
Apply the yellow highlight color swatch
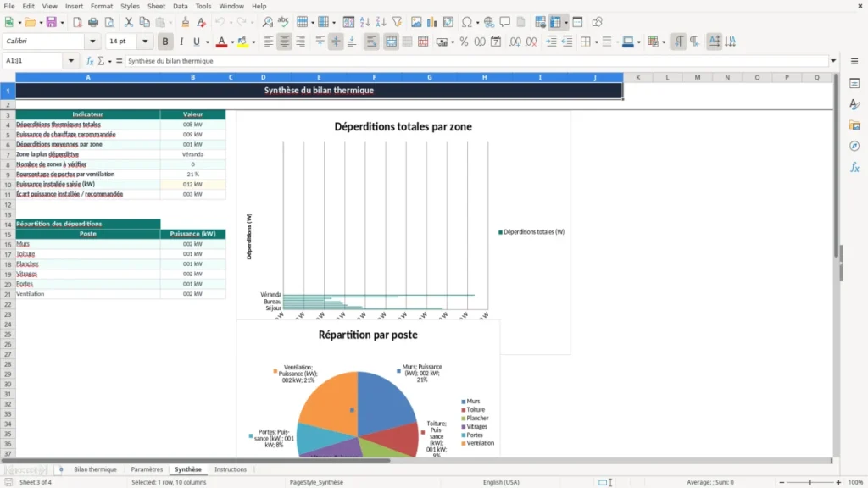(x=242, y=42)
